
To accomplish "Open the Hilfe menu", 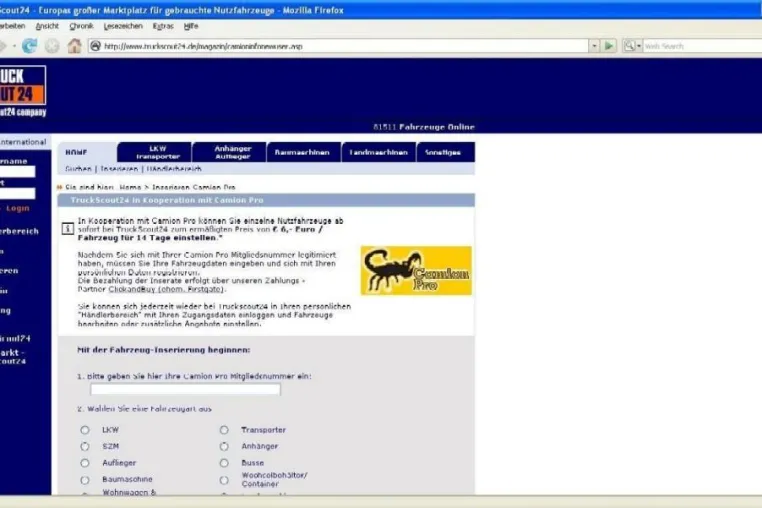I will point(191,26).
